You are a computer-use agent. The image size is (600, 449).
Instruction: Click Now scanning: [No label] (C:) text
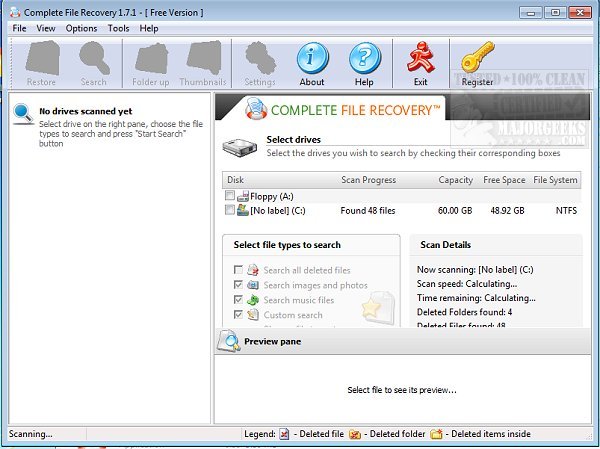[x=475, y=269]
